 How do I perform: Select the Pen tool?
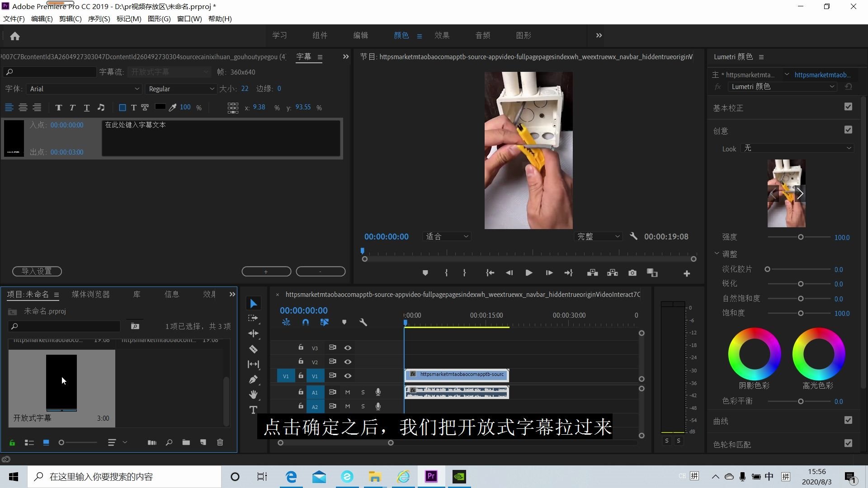[253, 380]
